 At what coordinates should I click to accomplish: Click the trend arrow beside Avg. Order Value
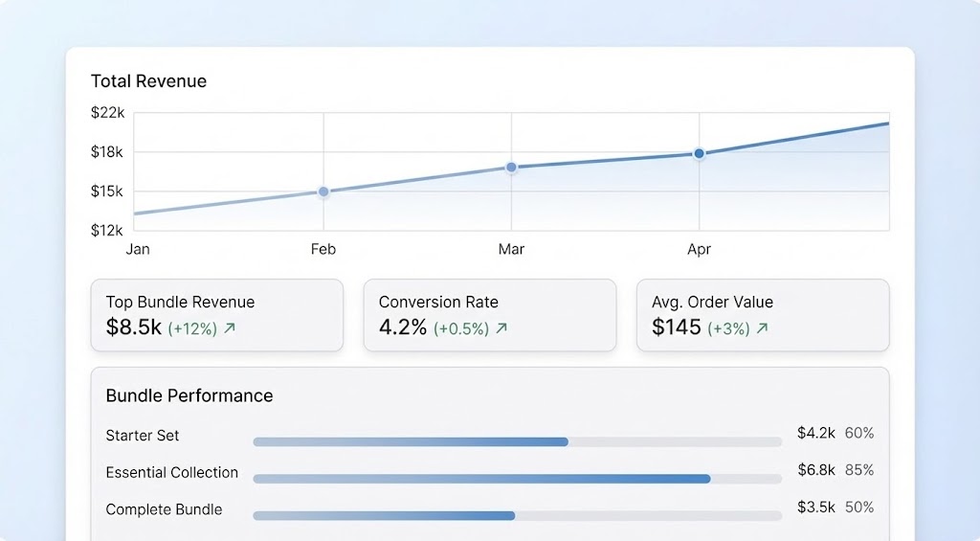(x=762, y=328)
